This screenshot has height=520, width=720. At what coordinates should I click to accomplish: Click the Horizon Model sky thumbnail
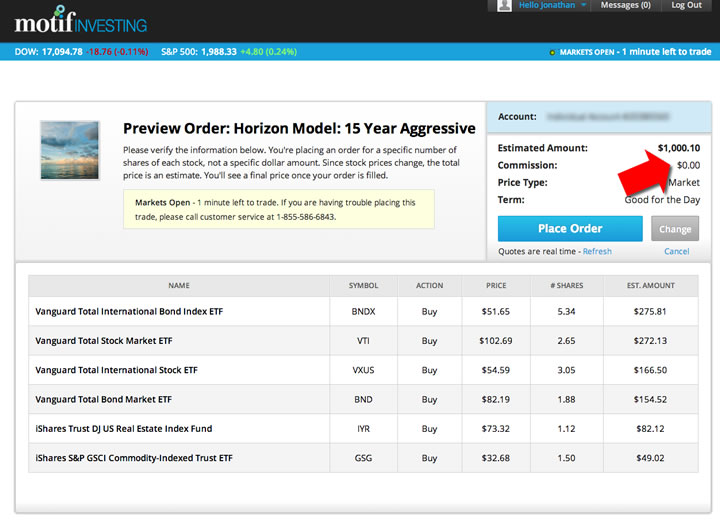click(69, 150)
